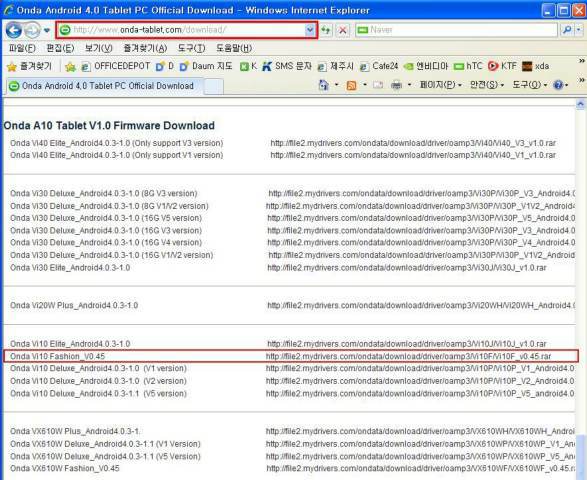The width and height of the screenshot is (587, 480).
Task: Open the xda favorite
Action: 536,66
